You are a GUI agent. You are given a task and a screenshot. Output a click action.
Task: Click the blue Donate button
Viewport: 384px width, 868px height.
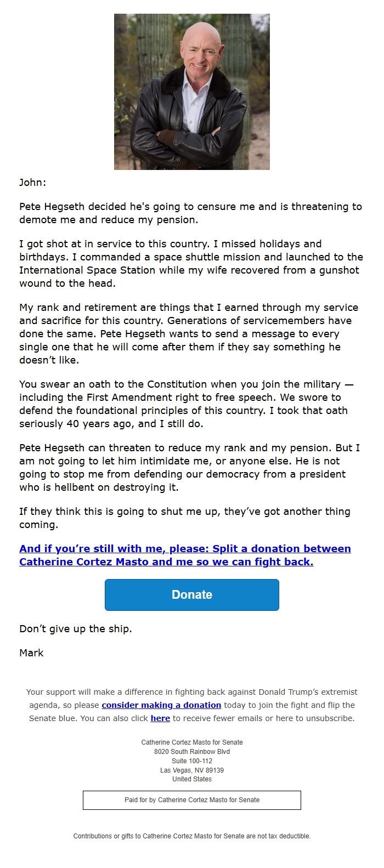click(x=191, y=594)
